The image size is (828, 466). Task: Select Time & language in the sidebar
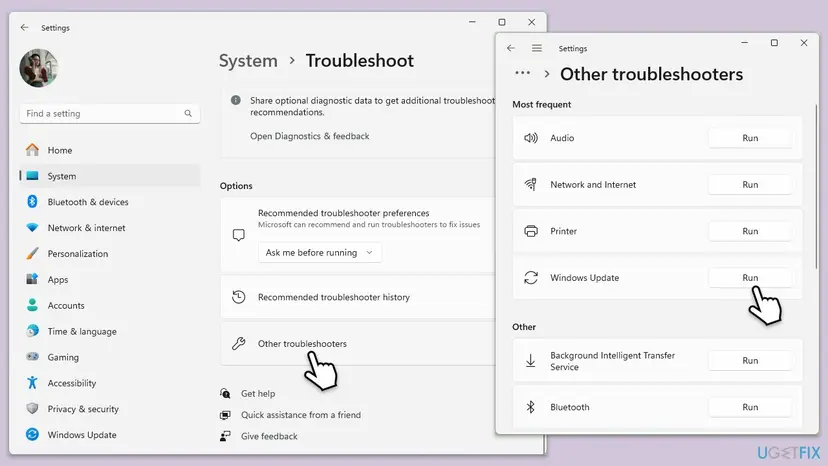point(110,331)
